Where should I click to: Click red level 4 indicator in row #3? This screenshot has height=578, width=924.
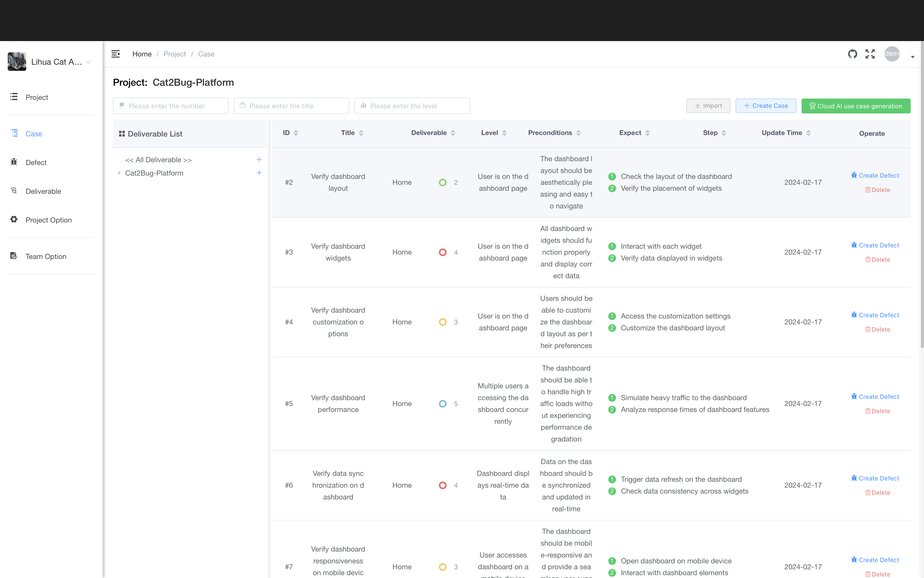click(443, 252)
